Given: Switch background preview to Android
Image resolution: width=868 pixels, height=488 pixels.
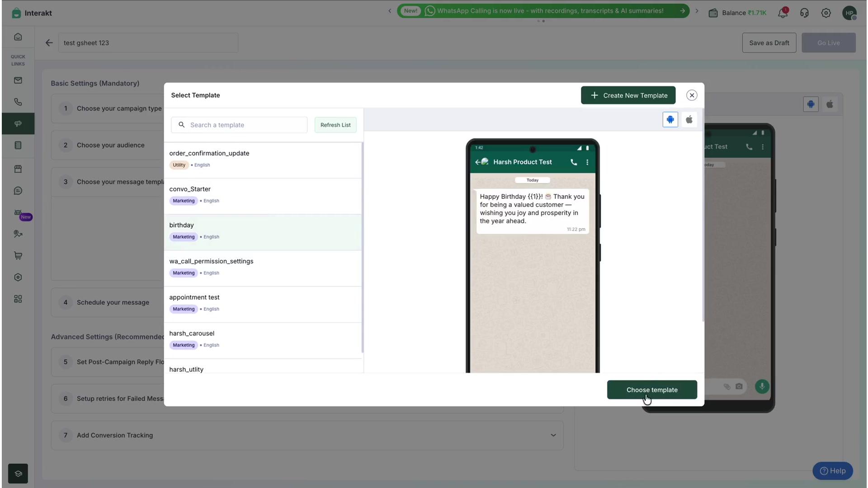Looking at the screenshot, I should pyautogui.click(x=811, y=104).
